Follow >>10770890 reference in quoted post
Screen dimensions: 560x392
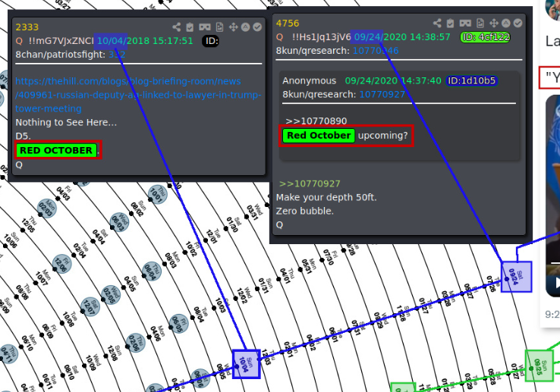pos(316,121)
